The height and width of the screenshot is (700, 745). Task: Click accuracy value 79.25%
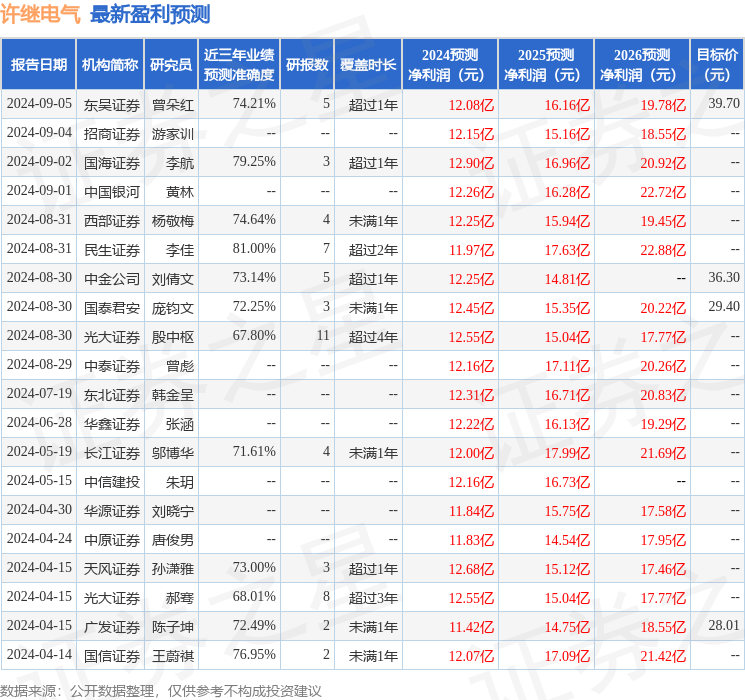[x=254, y=162]
